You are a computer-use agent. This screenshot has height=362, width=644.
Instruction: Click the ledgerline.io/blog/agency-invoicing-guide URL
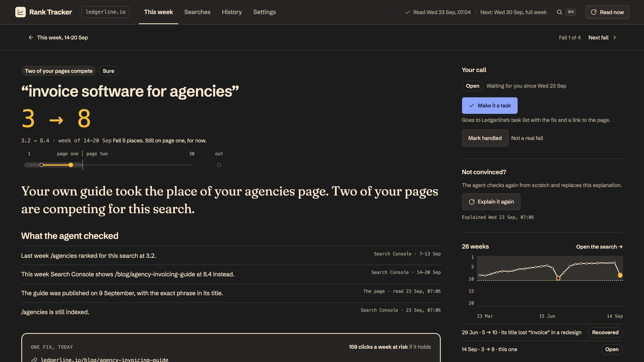(104, 360)
